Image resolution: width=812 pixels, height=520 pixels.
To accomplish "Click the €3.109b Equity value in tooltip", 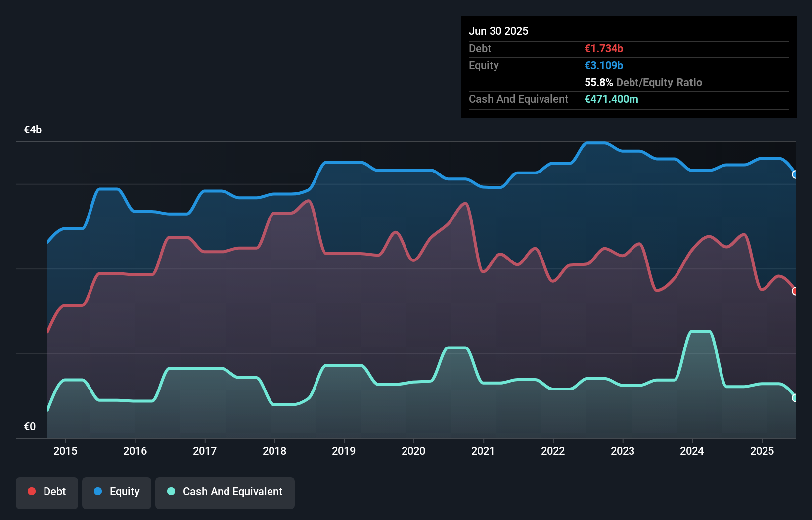I will pos(604,65).
